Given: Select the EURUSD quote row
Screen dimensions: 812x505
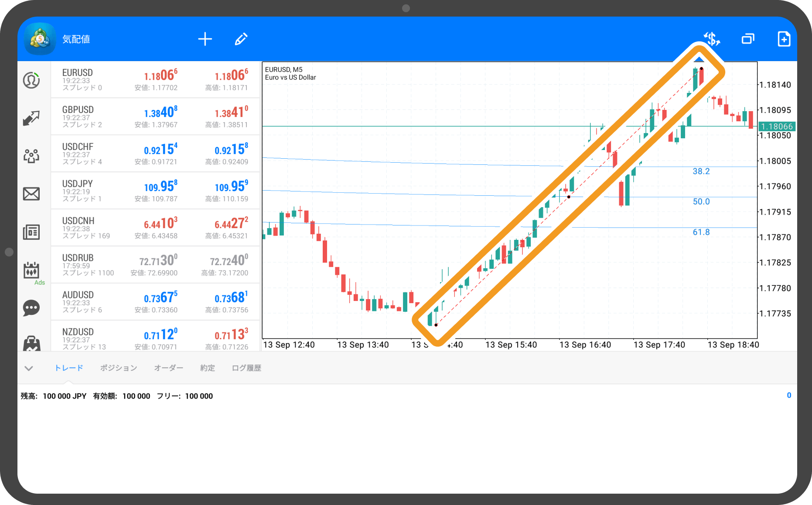Looking at the screenshot, I should [x=155, y=79].
